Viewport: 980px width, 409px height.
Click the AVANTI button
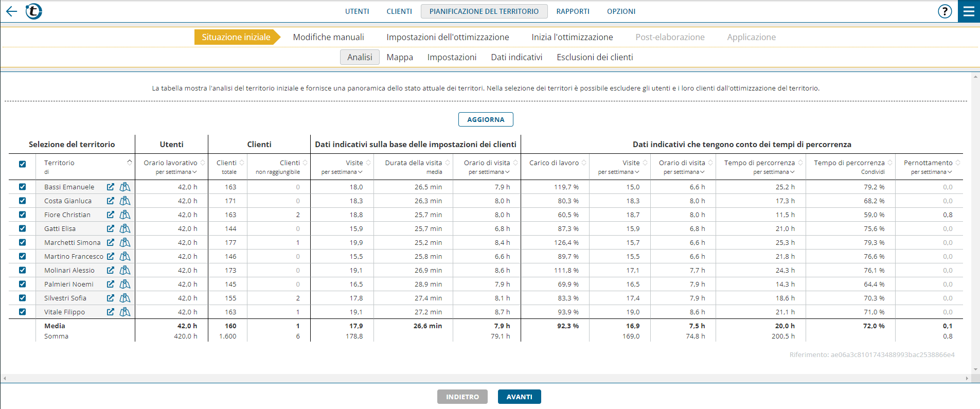[x=519, y=397]
